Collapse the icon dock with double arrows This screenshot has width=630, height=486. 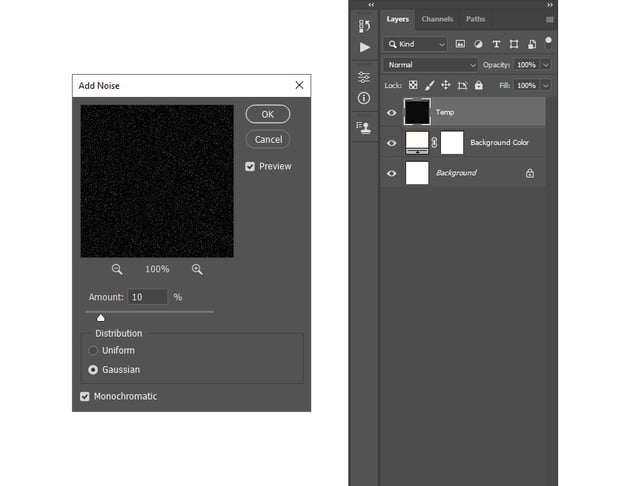pos(371,5)
